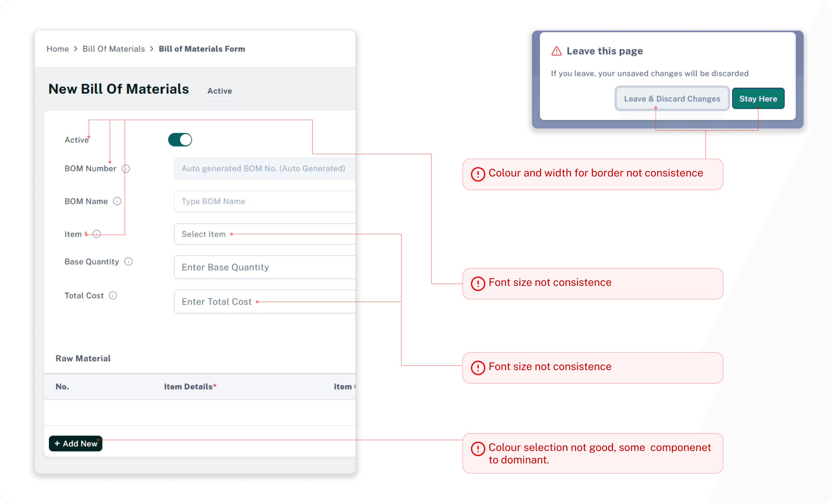
Task: Go to Home breadcrumb
Action: pyautogui.click(x=57, y=49)
